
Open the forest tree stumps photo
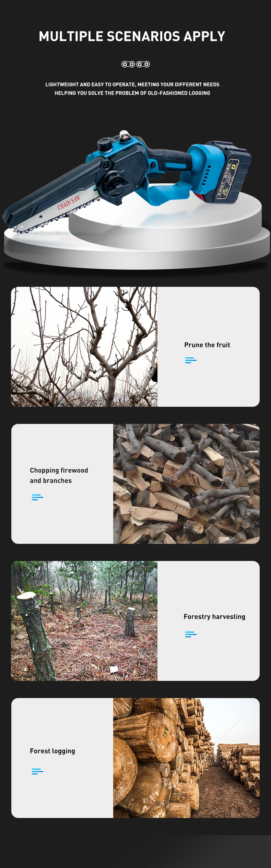tap(84, 621)
